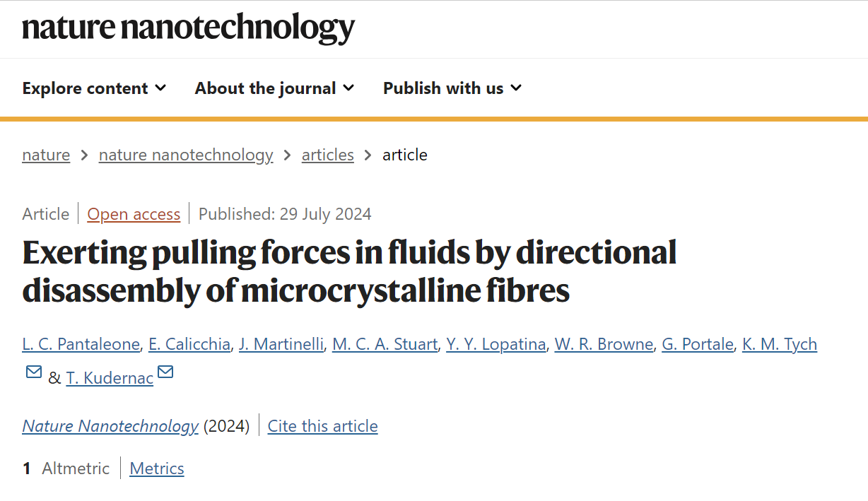Open the About the journal dropdown
The width and height of the screenshot is (868, 501).
274,88
